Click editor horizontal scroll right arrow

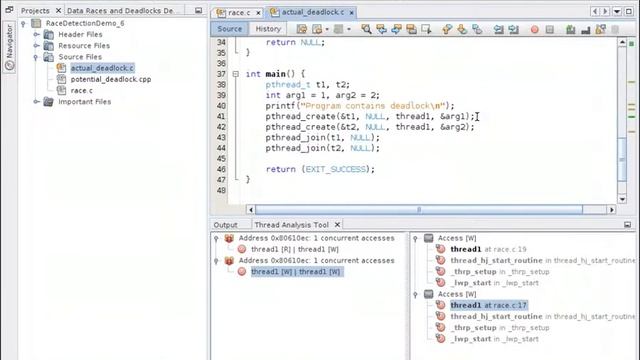(611, 210)
